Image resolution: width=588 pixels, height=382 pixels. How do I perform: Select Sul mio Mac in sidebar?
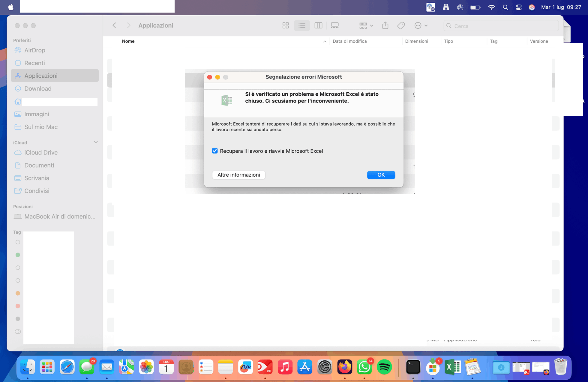[x=55, y=127]
